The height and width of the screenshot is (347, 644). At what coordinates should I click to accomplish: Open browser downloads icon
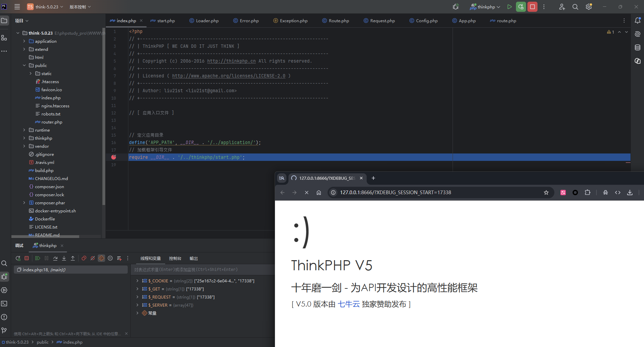(630, 193)
